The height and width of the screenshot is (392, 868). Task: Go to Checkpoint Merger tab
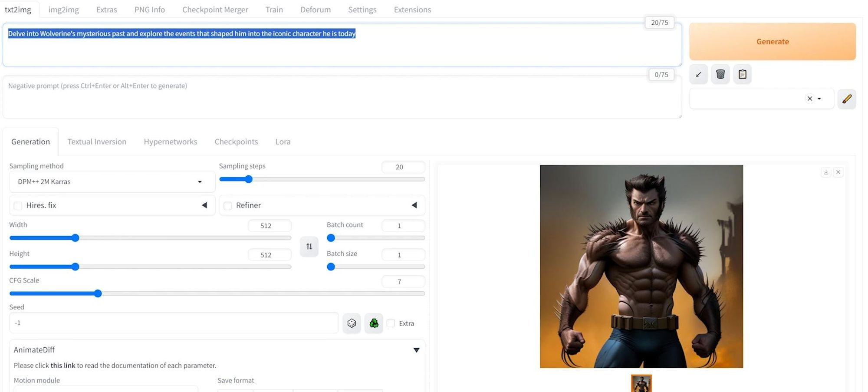click(x=215, y=10)
